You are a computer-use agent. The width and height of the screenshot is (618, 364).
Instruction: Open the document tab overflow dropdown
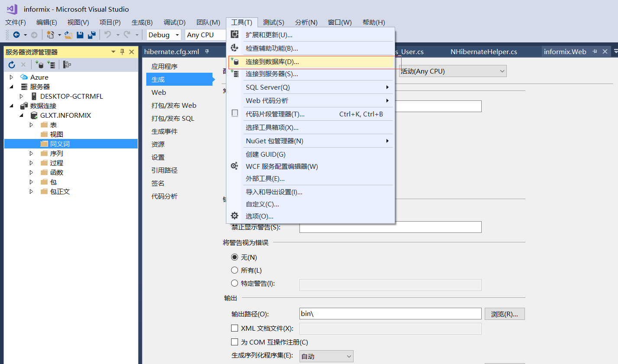pyautogui.click(x=616, y=52)
